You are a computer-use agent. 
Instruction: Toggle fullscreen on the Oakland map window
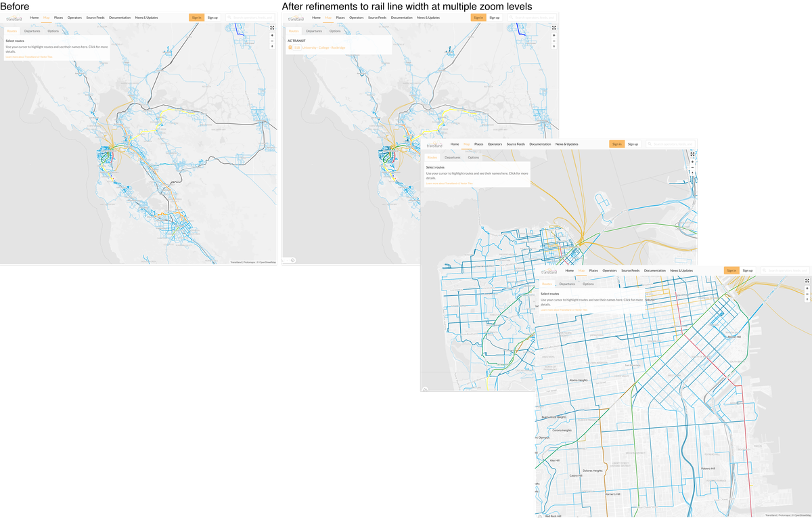point(692,154)
